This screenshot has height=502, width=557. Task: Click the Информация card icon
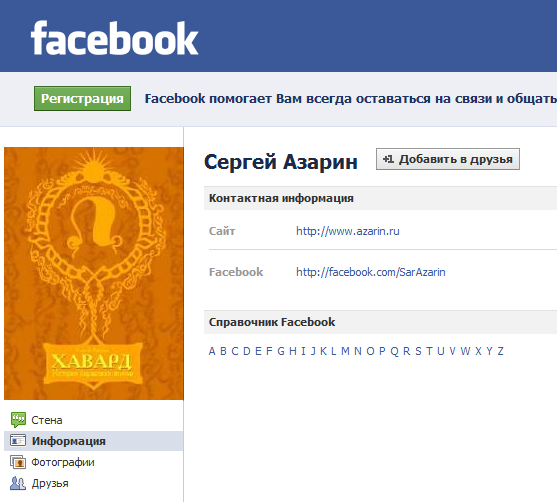pos(18,441)
